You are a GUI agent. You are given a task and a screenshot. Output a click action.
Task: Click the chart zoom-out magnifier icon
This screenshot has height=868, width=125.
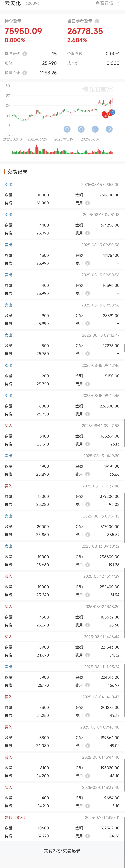(67, 129)
